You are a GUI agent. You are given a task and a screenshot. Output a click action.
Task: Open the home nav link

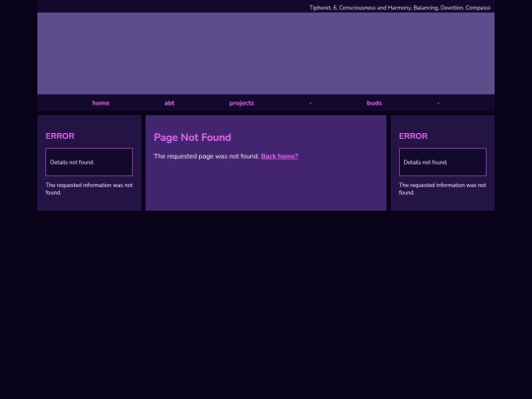tap(100, 102)
